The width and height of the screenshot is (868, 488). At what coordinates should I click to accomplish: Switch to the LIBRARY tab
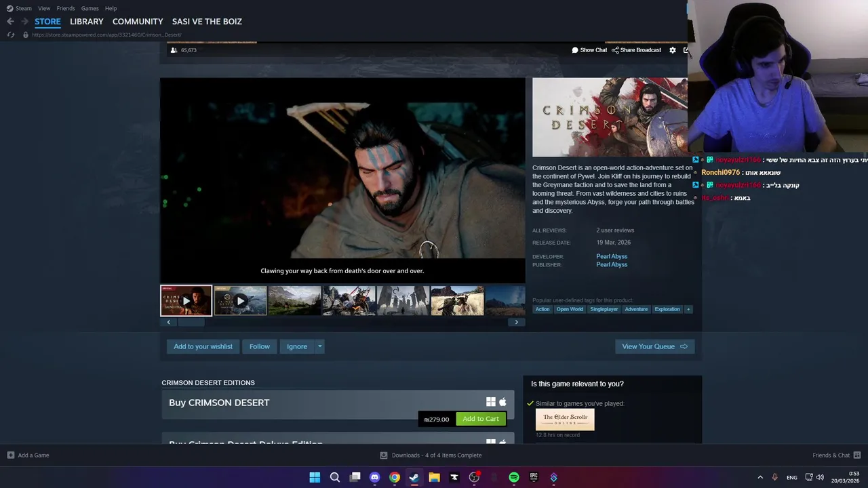(x=87, y=22)
